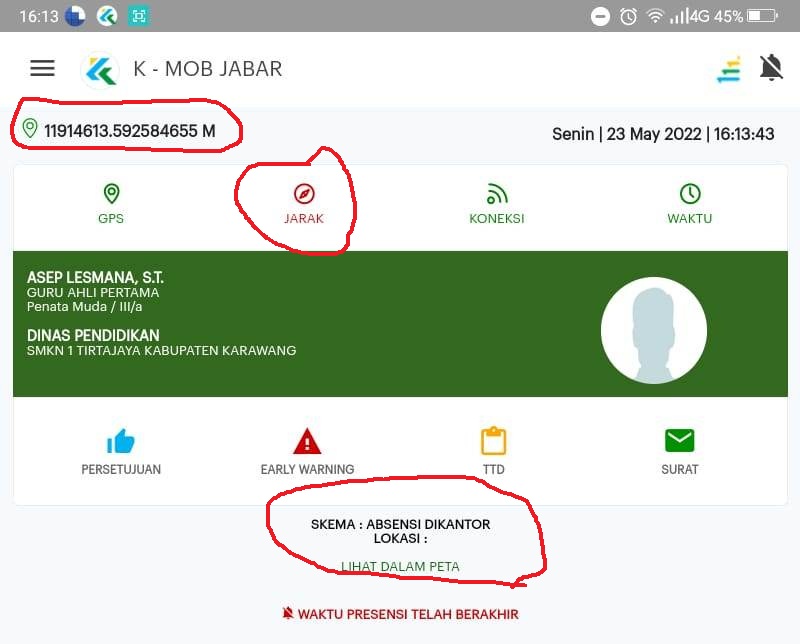Tap the green pin beside distance
800x644 pixels.
coord(30,128)
